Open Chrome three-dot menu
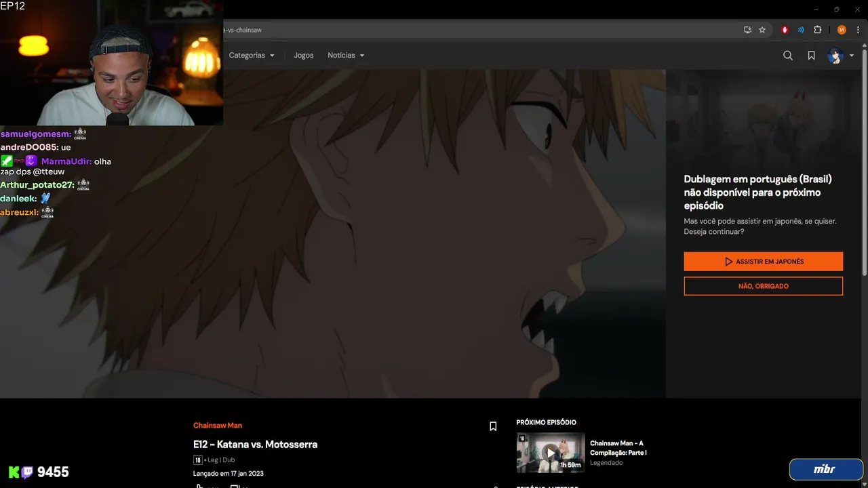Image resolution: width=868 pixels, height=488 pixels. point(858,30)
